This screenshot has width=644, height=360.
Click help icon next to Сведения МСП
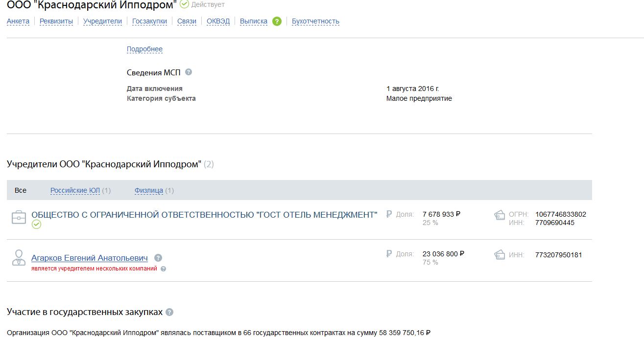click(x=189, y=72)
